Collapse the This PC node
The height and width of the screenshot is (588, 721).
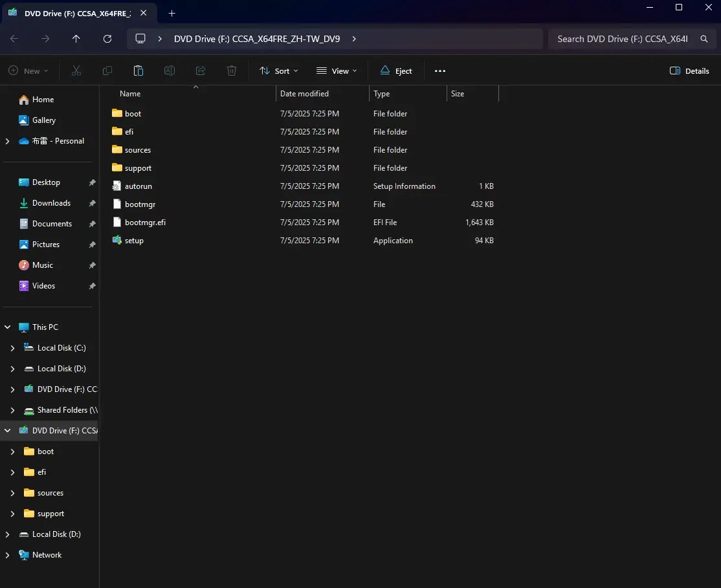click(7, 327)
